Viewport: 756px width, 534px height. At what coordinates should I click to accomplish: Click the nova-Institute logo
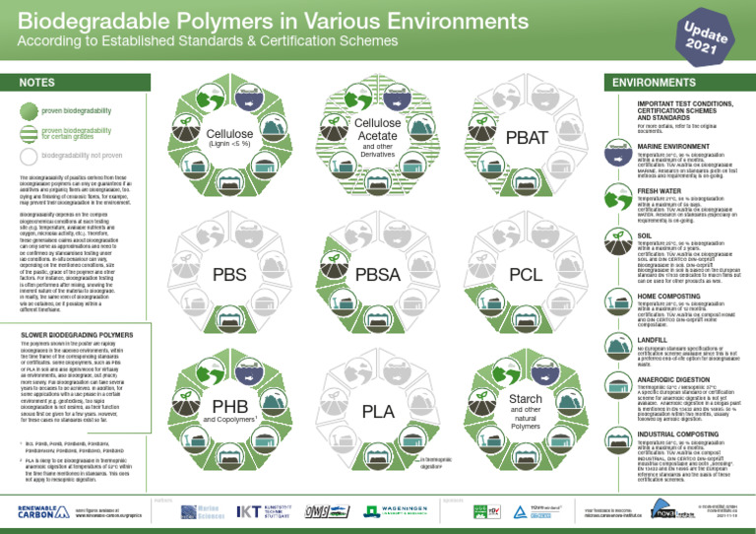672,510
